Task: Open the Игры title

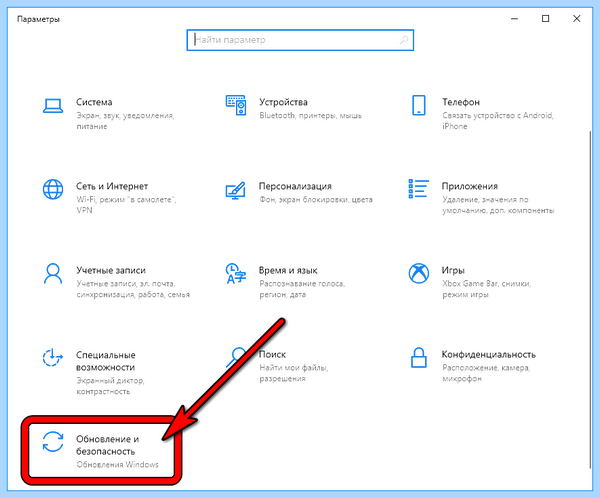Action: tap(453, 270)
